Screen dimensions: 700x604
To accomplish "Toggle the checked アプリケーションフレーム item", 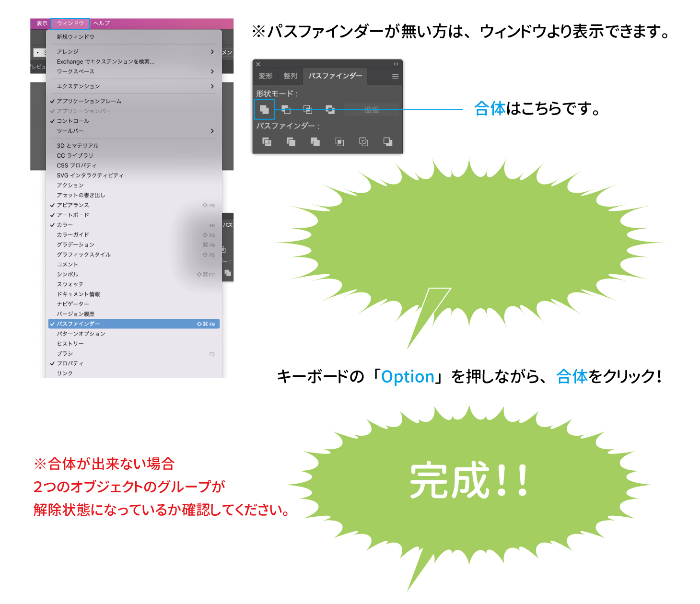I will click(x=134, y=101).
